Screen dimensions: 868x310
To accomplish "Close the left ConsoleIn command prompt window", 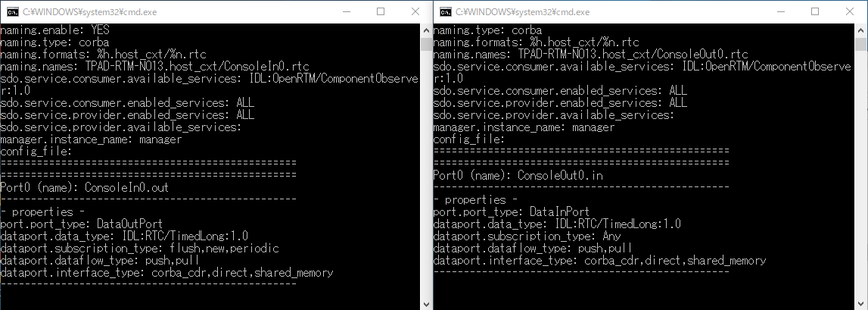I will point(415,11).
